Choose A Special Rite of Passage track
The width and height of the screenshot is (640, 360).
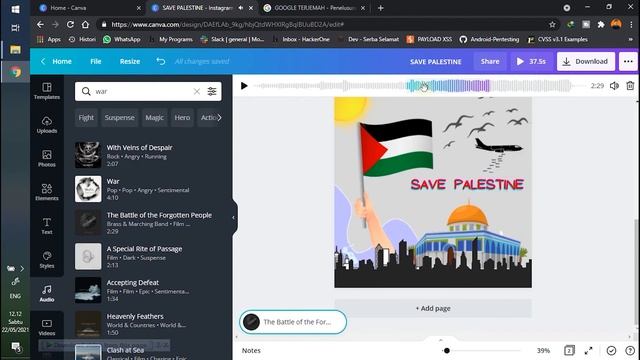click(148, 256)
